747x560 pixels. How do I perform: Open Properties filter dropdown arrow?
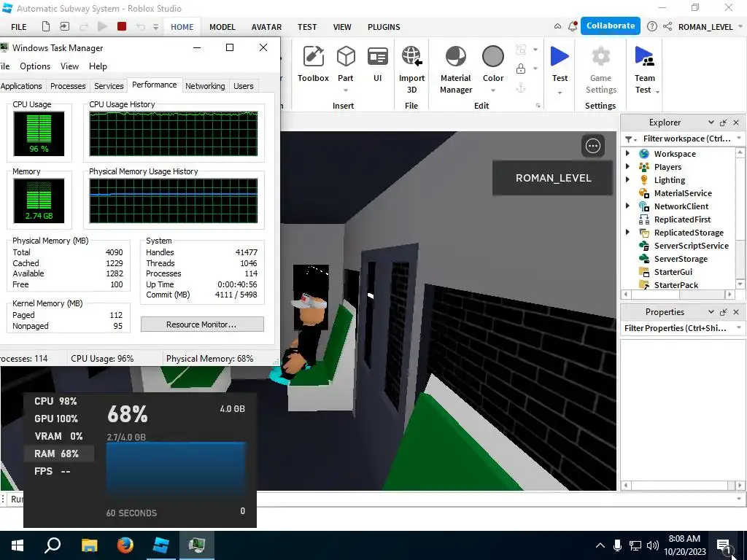739,327
